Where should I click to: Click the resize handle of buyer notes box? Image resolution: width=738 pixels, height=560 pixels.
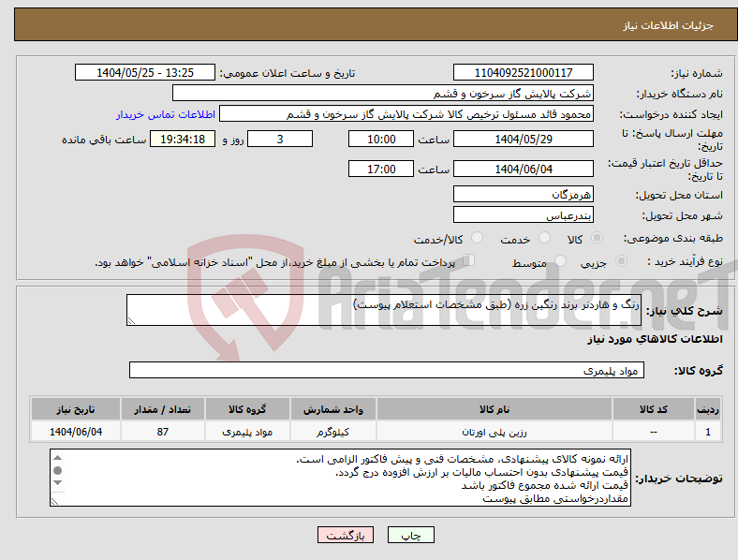tap(54, 502)
